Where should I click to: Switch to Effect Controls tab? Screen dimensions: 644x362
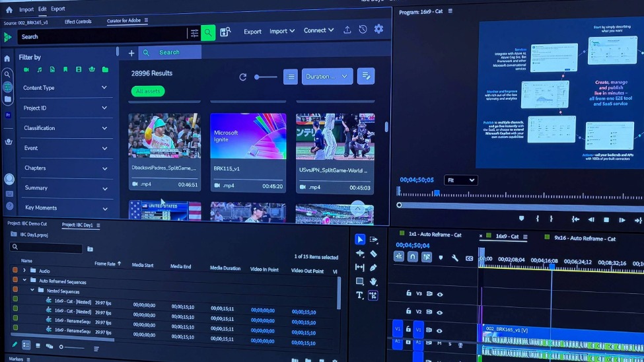(78, 22)
